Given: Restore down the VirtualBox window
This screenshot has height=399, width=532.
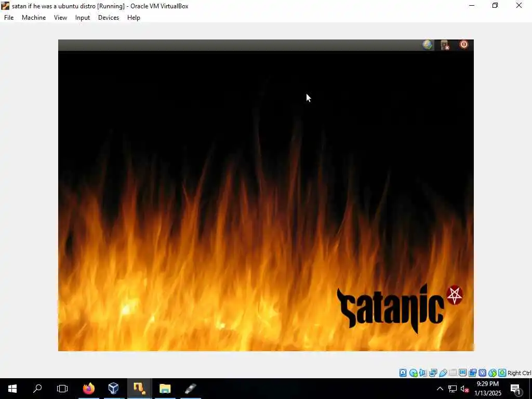Looking at the screenshot, I should click(x=495, y=6).
